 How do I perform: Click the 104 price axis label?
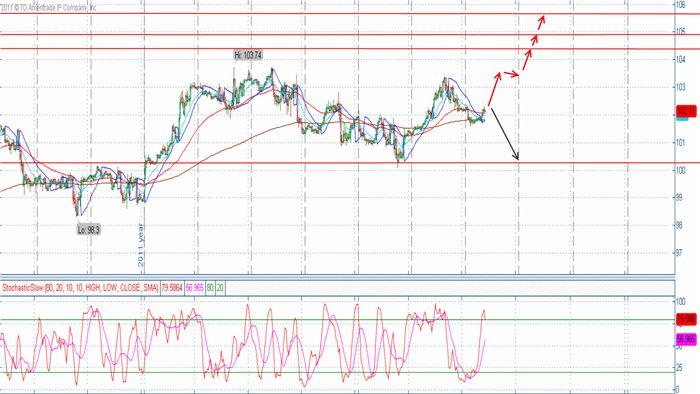680,59
